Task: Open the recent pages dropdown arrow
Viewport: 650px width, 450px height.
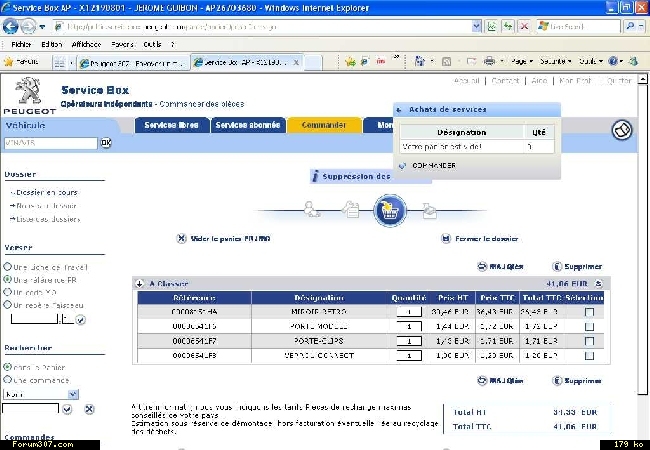Action: (x=42, y=27)
